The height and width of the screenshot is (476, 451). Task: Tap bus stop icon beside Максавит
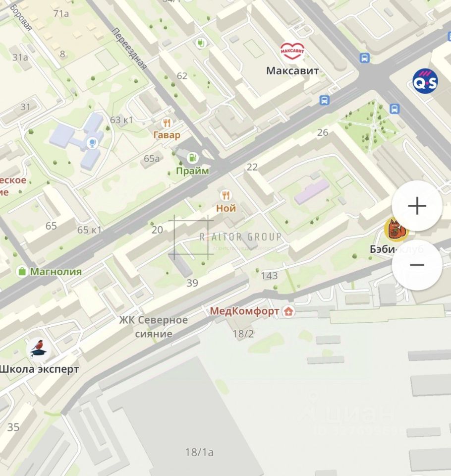(x=325, y=100)
